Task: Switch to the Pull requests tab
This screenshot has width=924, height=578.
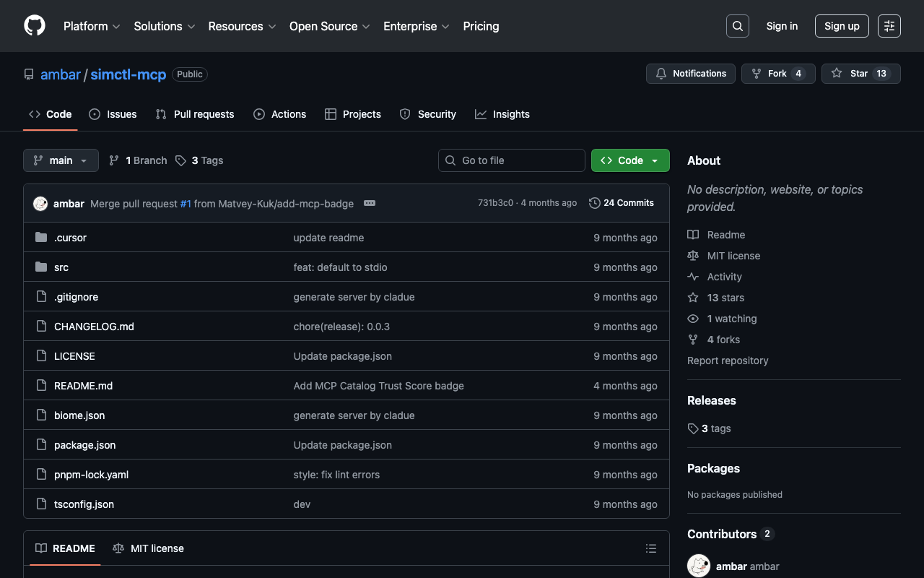Action: pos(195,114)
